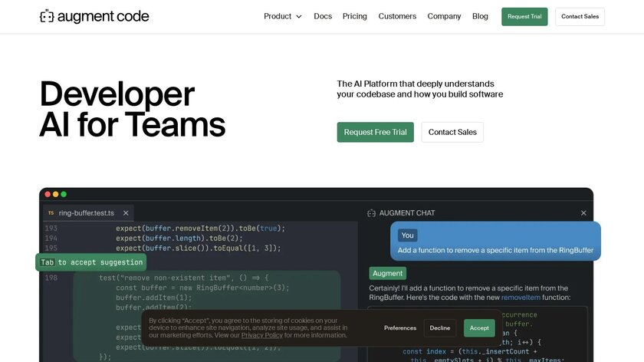Click the Request Trial button in header
Viewport: 644px width, 362px height.
(x=524, y=17)
